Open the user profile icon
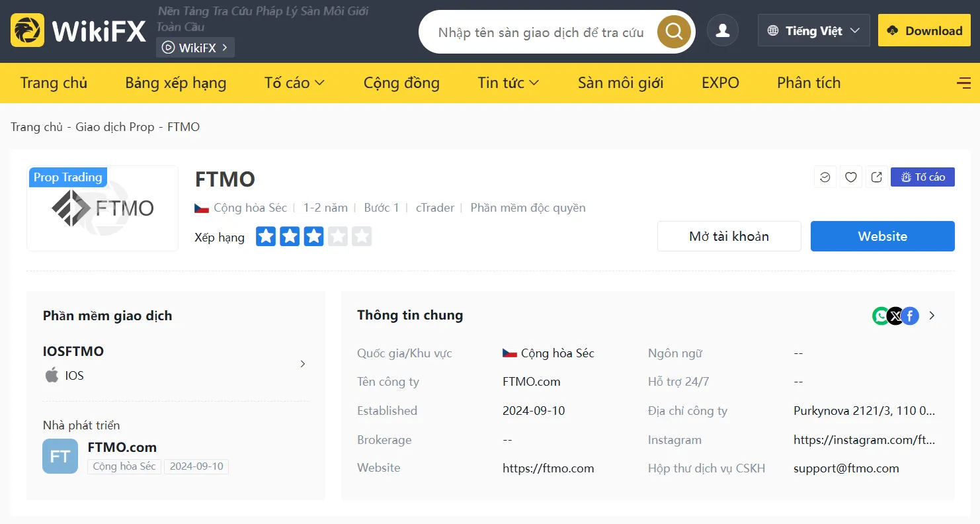Screen dimensions: 980x524 point(723,30)
